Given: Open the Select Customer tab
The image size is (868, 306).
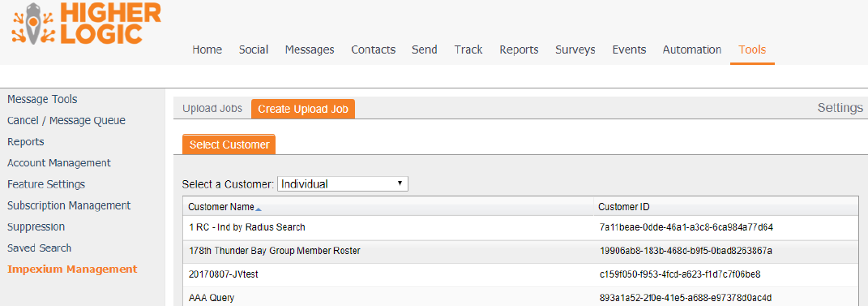Looking at the screenshot, I should pyautogui.click(x=229, y=144).
